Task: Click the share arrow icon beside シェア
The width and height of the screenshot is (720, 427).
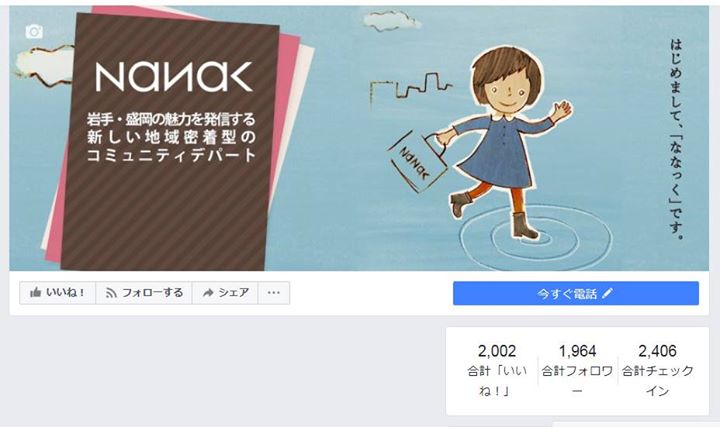Action: (208, 293)
